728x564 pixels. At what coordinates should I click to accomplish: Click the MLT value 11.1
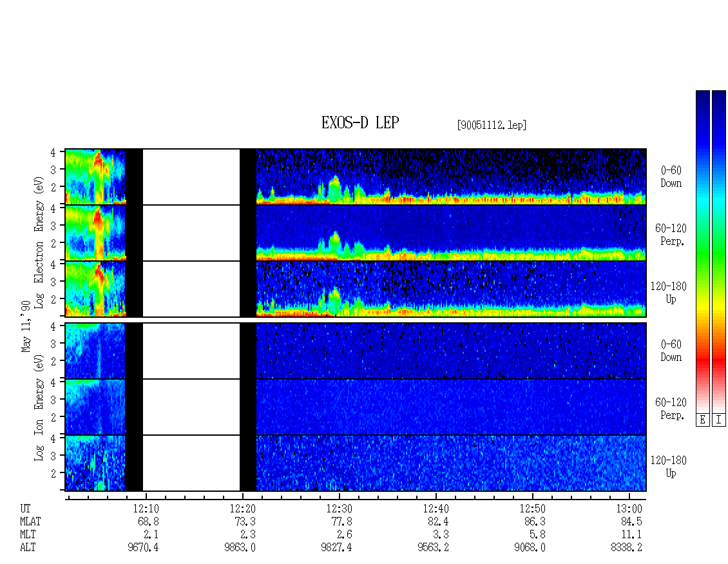(x=631, y=535)
